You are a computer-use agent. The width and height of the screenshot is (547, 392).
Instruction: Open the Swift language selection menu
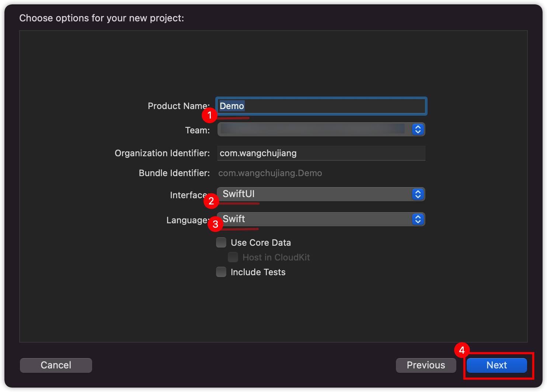click(313, 219)
